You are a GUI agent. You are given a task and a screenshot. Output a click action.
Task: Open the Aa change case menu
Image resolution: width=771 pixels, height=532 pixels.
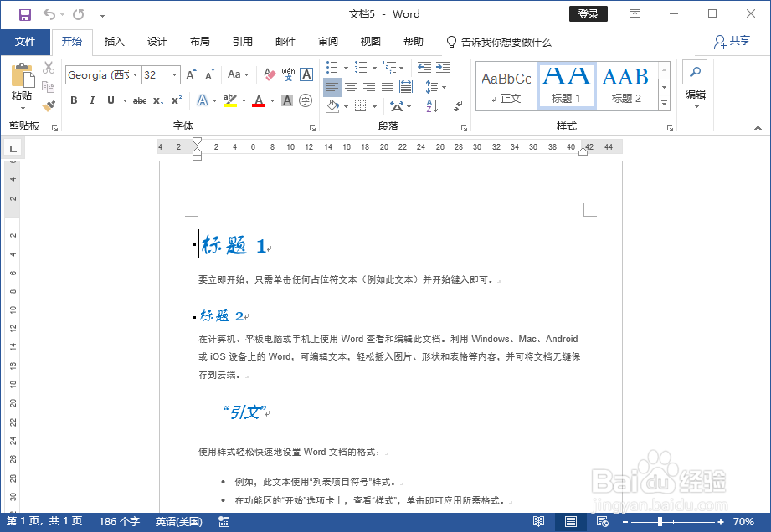click(x=238, y=74)
